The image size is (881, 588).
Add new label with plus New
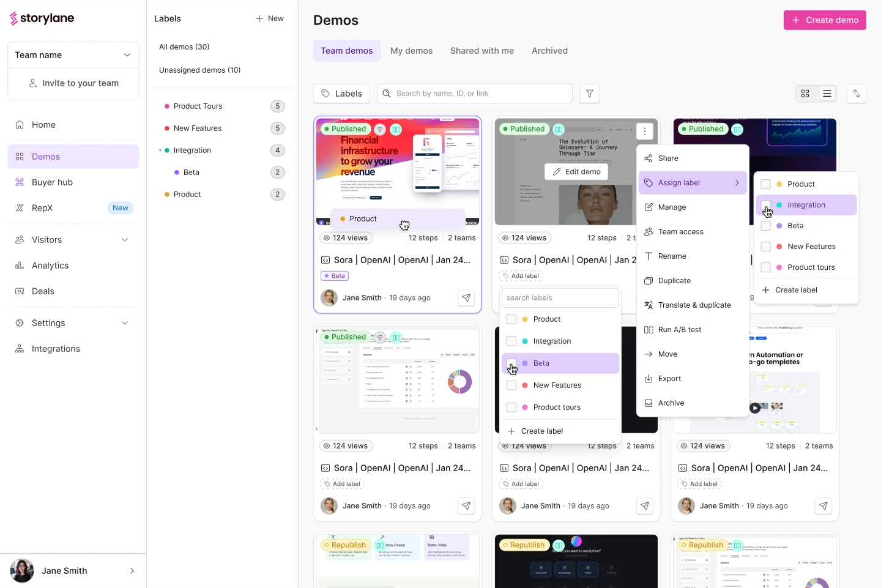(270, 18)
